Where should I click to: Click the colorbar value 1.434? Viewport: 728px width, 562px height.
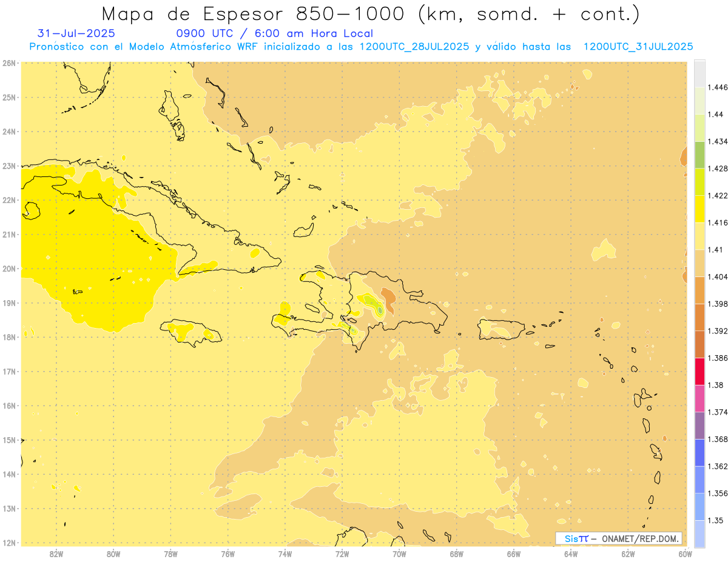[717, 142]
